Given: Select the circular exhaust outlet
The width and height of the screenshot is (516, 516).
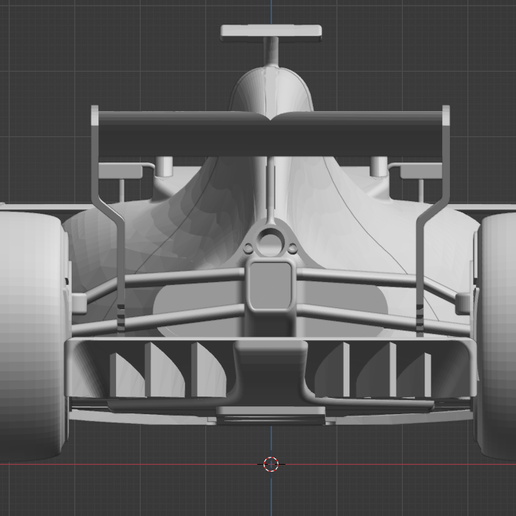Looking at the screenshot, I should (x=270, y=241).
